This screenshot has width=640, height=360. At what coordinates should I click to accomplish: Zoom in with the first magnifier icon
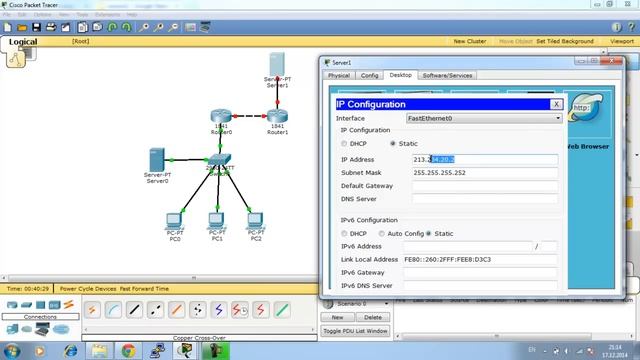(x=144, y=27)
